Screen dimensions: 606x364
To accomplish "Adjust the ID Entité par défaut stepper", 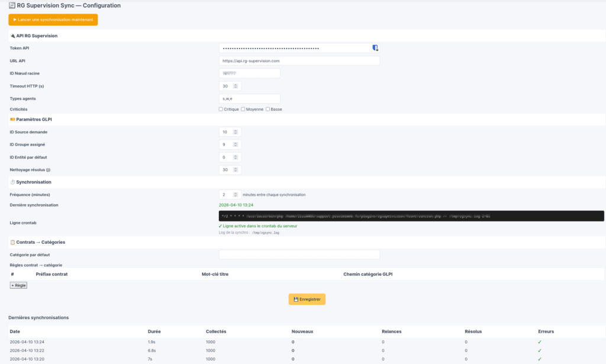I will click(236, 157).
